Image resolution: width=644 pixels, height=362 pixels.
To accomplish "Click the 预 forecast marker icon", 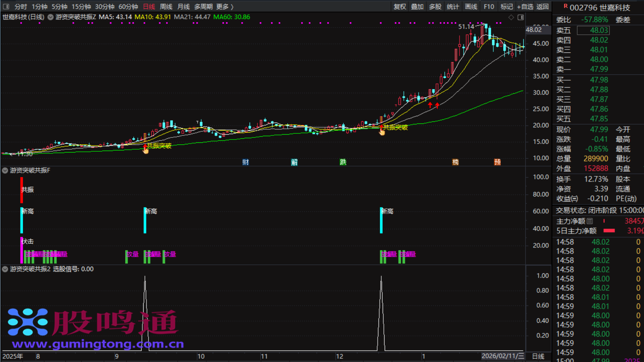I will 497,162.
